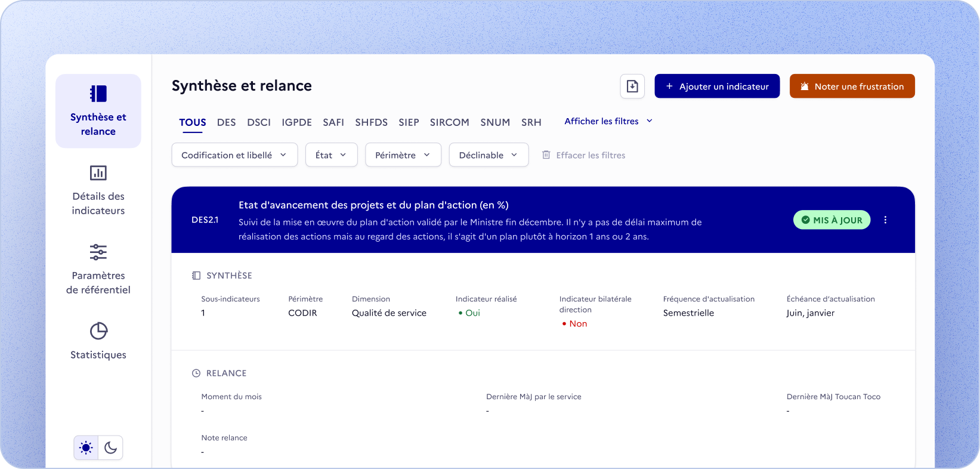The height and width of the screenshot is (469, 980).
Task: Expand the Codification et libellé dropdown
Action: (x=234, y=155)
